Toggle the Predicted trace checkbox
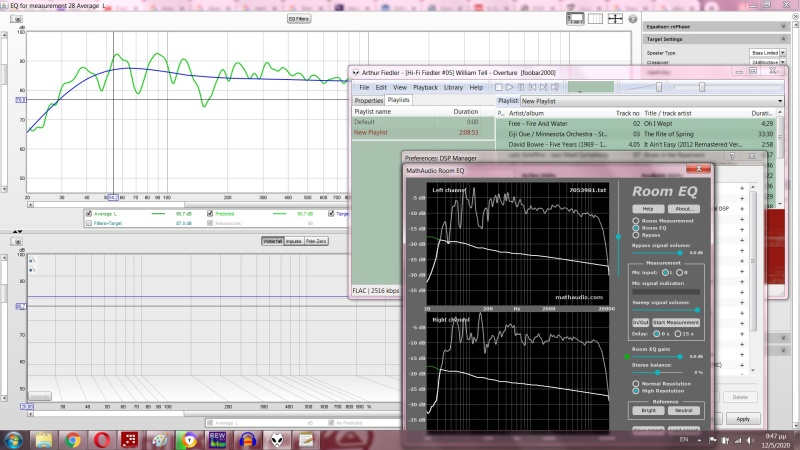800x450 pixels. [x=210, y=214]
